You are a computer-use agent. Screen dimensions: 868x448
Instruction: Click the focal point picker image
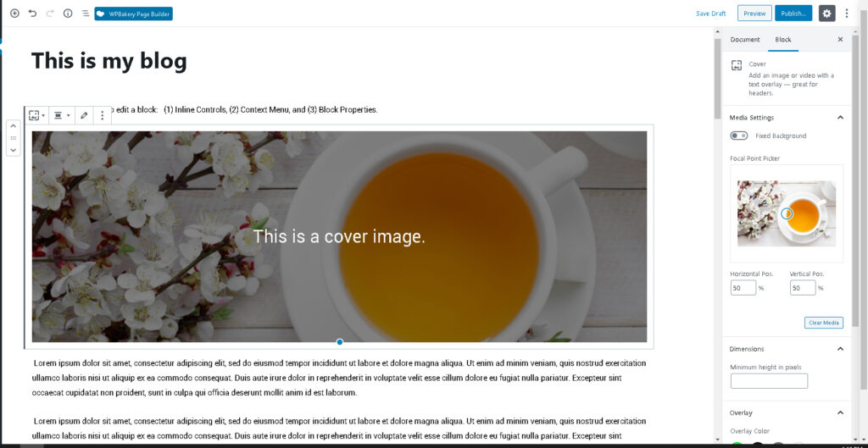click(786, 213)
